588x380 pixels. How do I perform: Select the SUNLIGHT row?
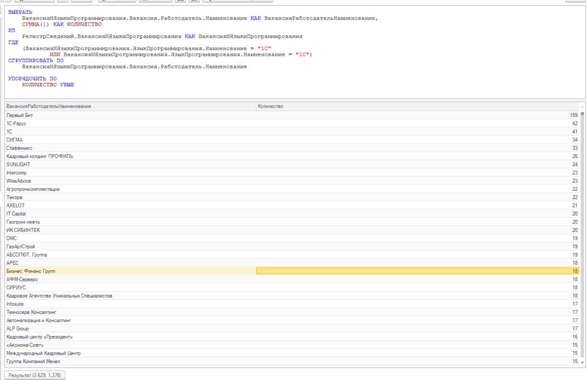pyautogui.click(x=292, y=164)
